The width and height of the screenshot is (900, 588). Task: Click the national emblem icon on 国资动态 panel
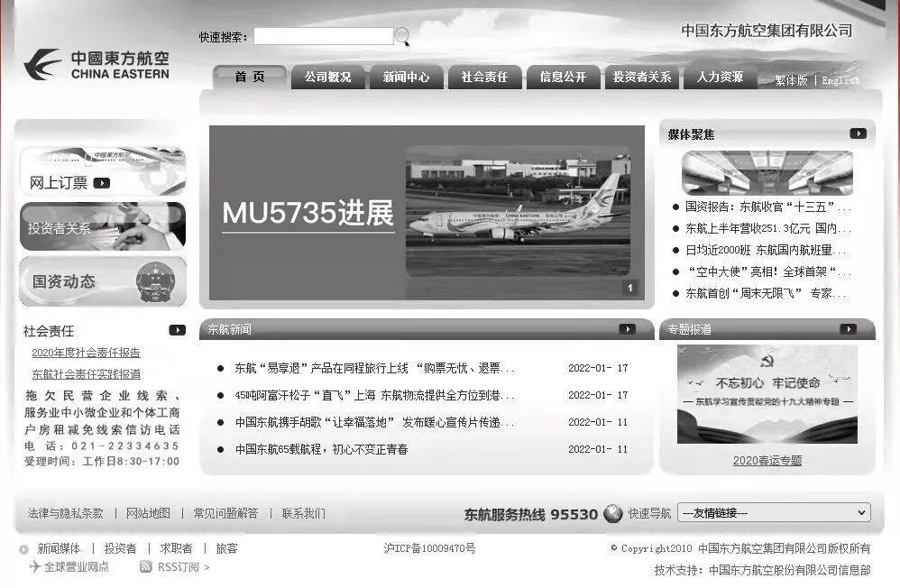[153, 281]
